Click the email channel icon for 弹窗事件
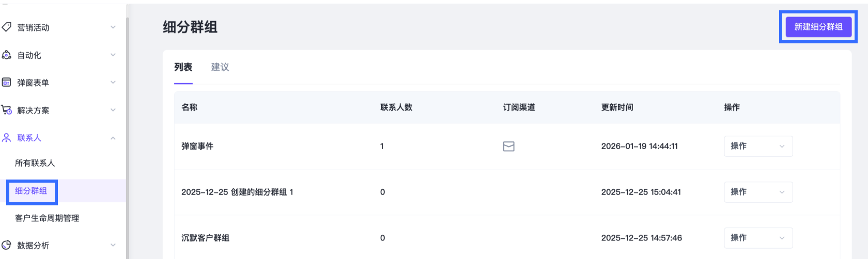The width and height of the screenshot is (868, 259). [508, 147]
